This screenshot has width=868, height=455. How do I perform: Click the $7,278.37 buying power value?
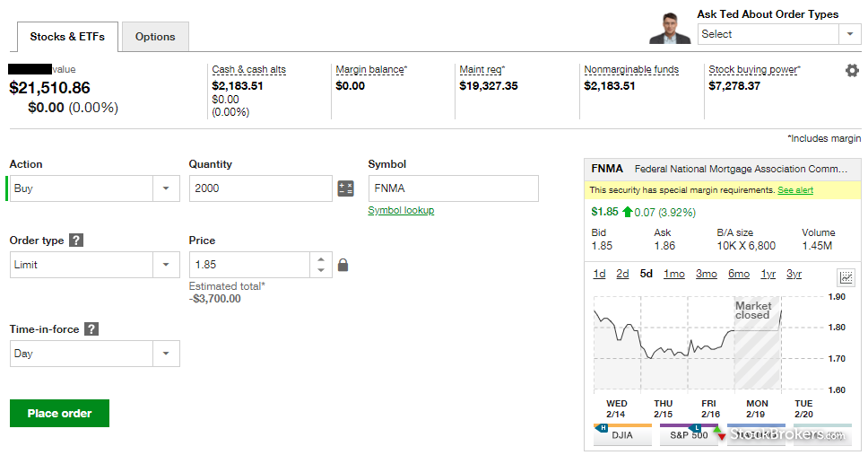click(x=734, y=86)
